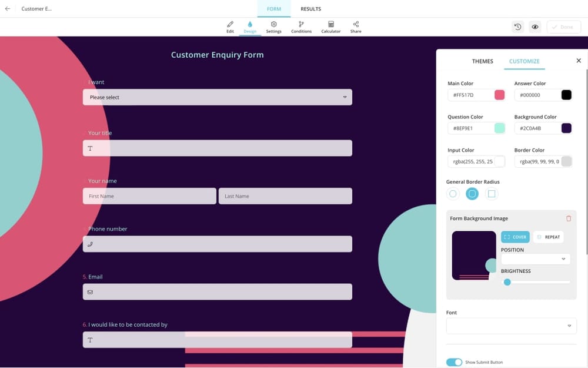
Task: Select square border radius option
Action: (x=492, y=194)
